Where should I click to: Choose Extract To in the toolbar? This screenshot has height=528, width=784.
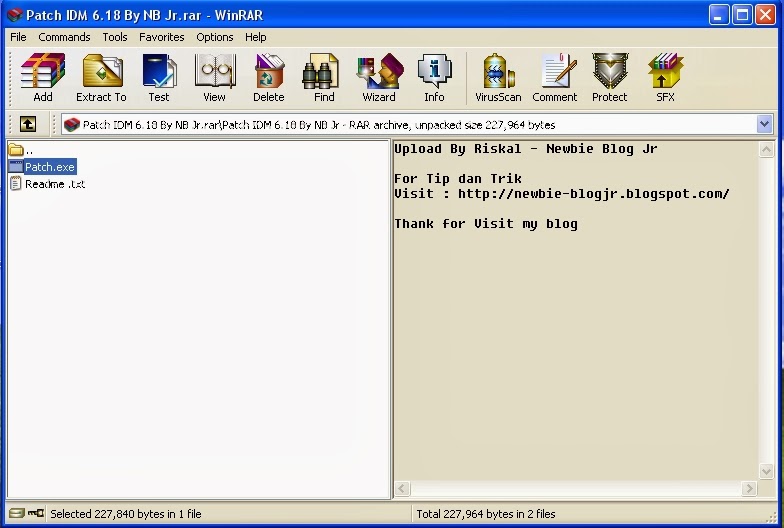(102, 78)
